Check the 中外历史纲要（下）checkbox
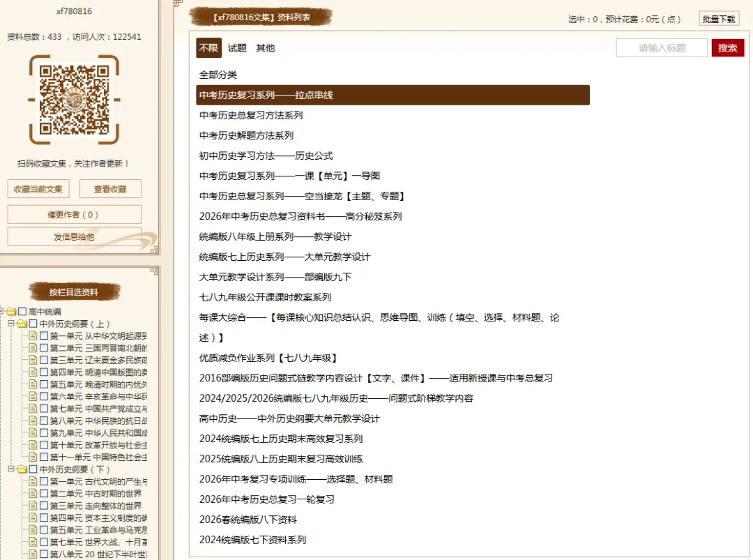The image size is (753, 560). point(33,469)
